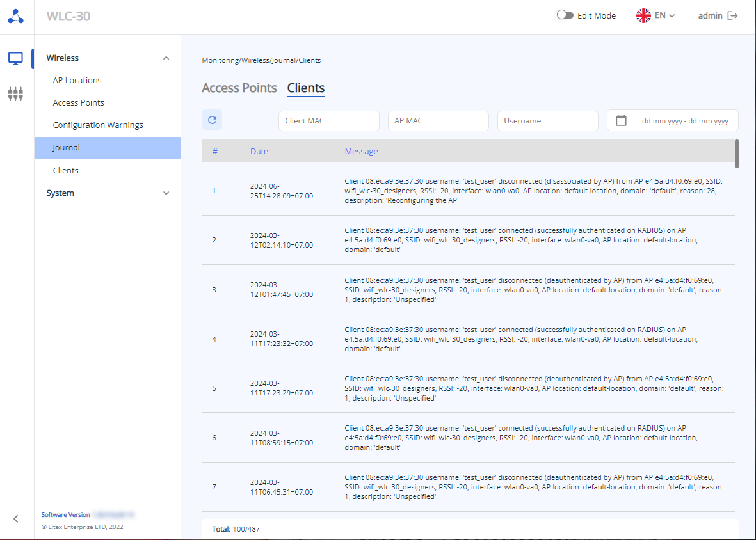Image resolution: width=756 pixels, height=540 pixels.
Task: Toggle the Edit Mode switch
Action: pyautogui.click(x=565, y=16)
